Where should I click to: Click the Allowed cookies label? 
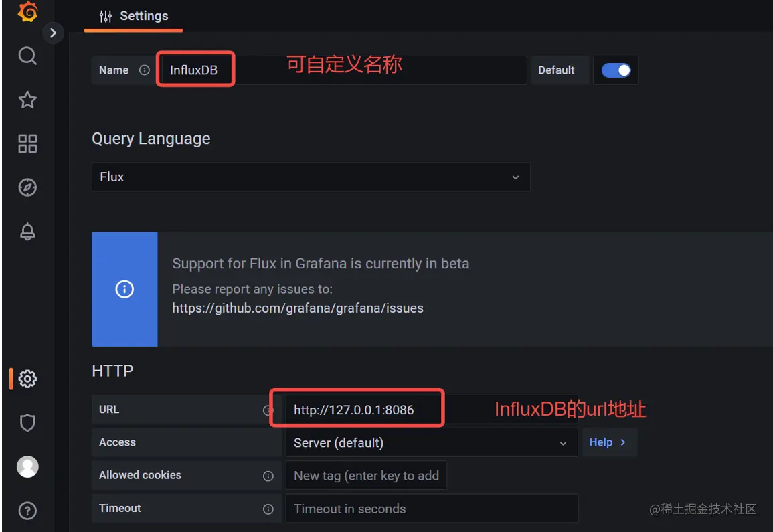pos(140,475)
